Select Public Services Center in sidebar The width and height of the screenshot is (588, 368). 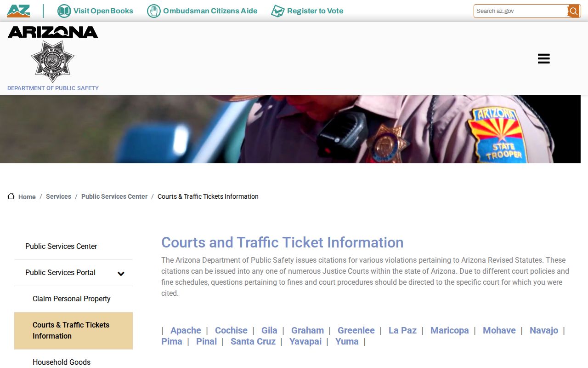point(73,247)
